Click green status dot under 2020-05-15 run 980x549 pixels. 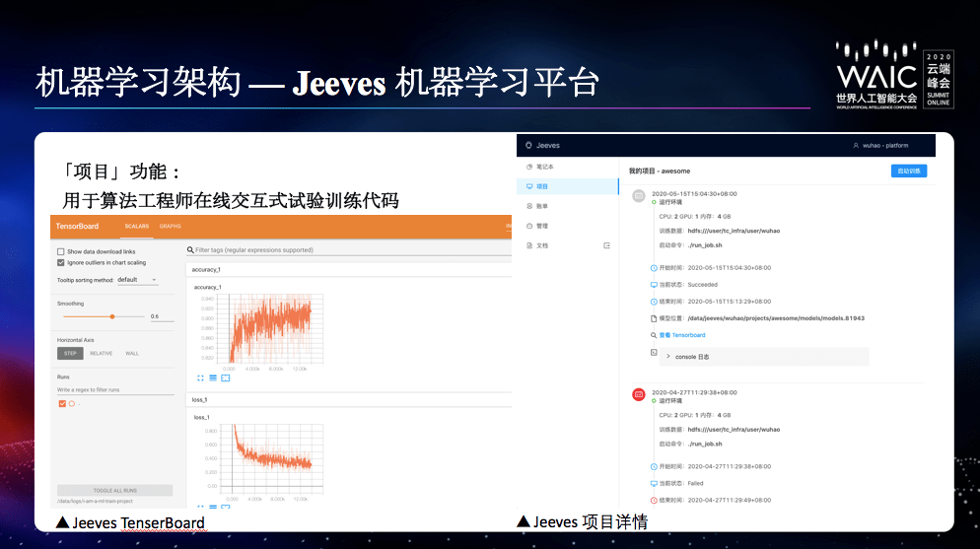[654, 202]
